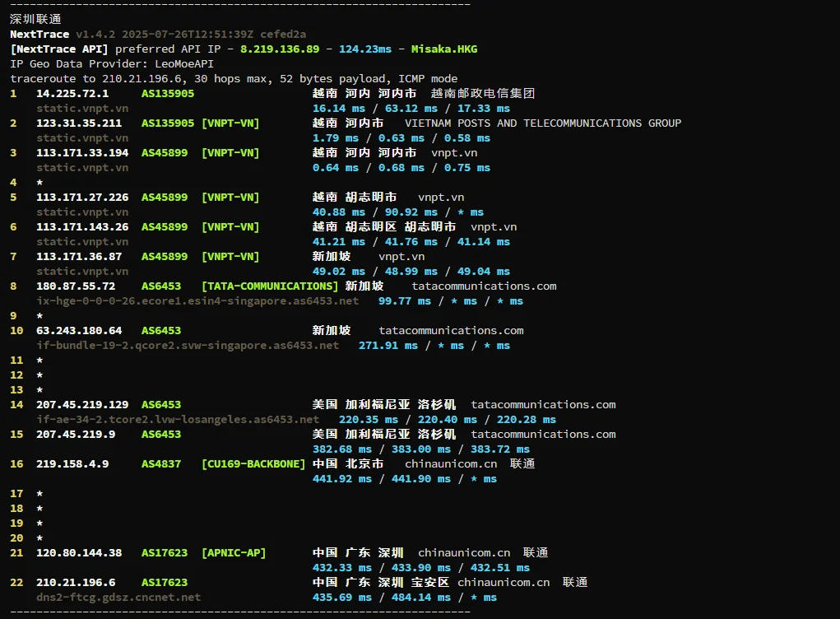Click hop 7 IP 113.171.36.87
Screen dimensions: 840x619
point(79,257)
